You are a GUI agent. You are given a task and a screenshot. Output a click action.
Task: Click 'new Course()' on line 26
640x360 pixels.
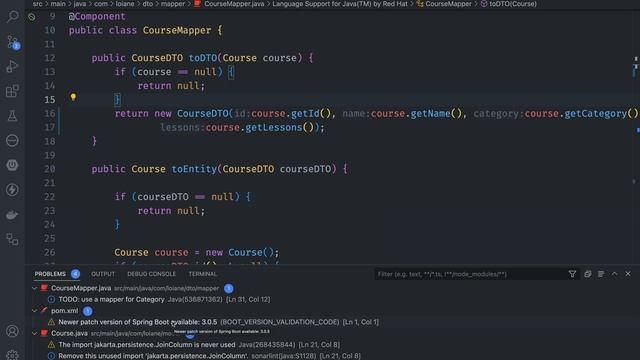(242, 252)
